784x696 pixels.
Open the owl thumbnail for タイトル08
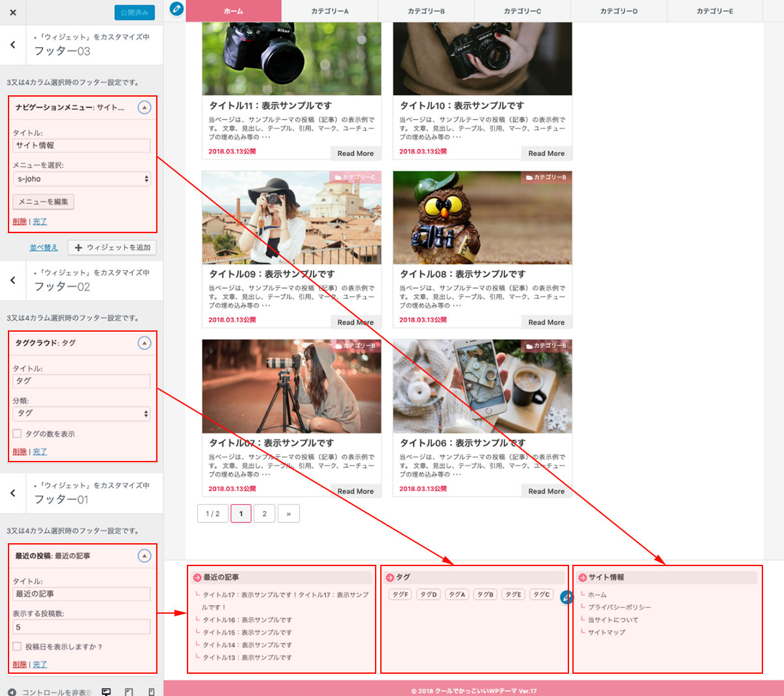482,217
